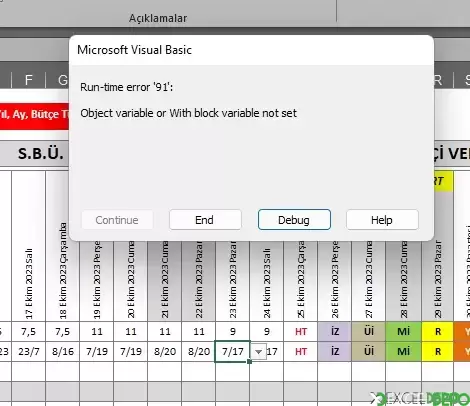Click the lower tan Üi cell
The height and width of the screenshot is (406, 470).
369,351
